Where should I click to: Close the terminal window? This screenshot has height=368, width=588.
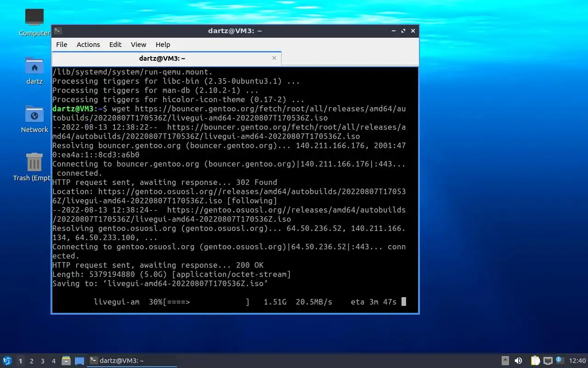[413, 31]
